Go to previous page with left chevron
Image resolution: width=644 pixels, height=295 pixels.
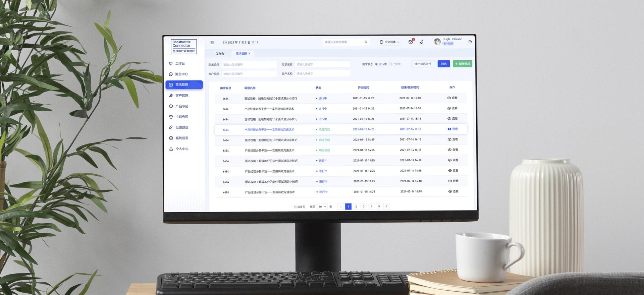point(341,206)
